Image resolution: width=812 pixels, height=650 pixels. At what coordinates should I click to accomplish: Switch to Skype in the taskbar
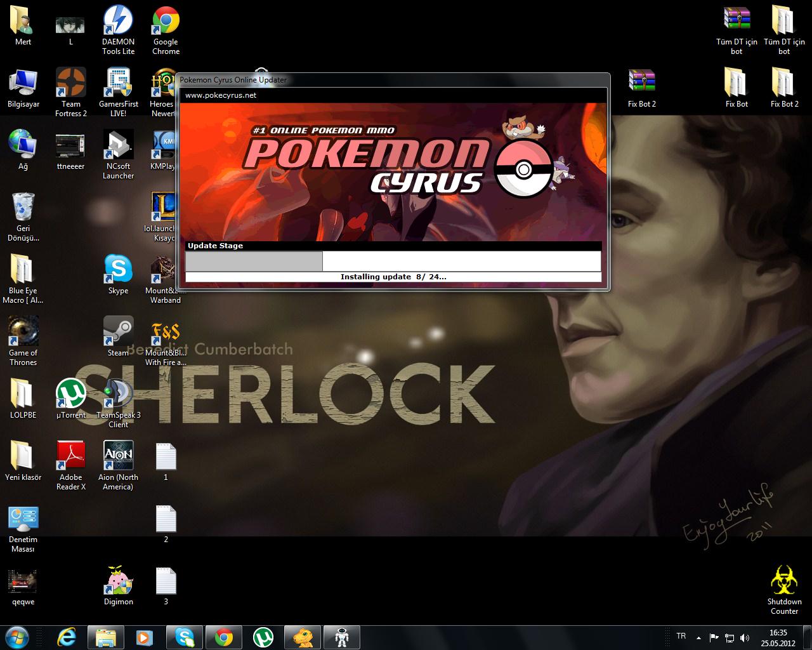(185, 637)
